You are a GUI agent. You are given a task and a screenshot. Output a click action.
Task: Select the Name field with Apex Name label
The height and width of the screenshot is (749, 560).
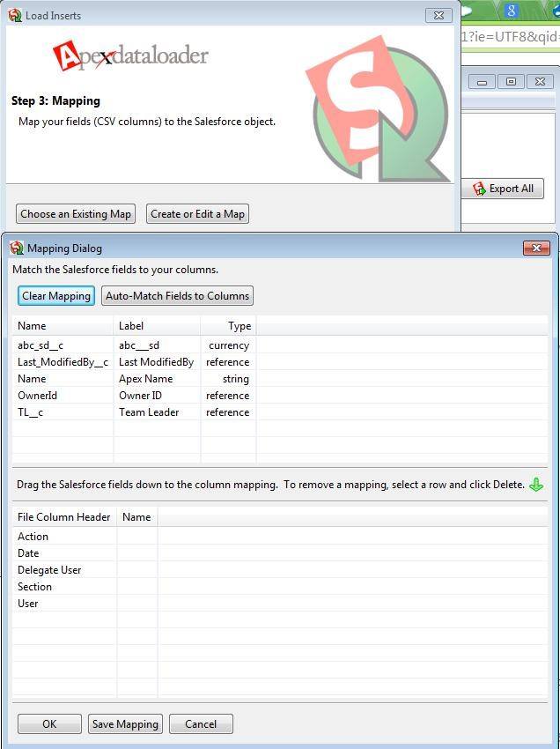[280, 379]
